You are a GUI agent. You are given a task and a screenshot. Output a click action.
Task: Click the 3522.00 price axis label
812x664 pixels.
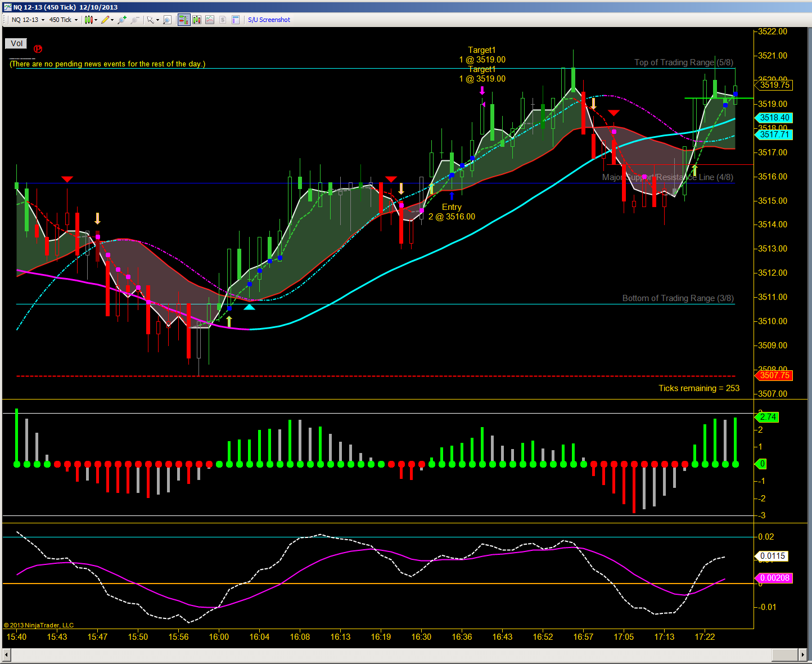(x=773, y=32)
